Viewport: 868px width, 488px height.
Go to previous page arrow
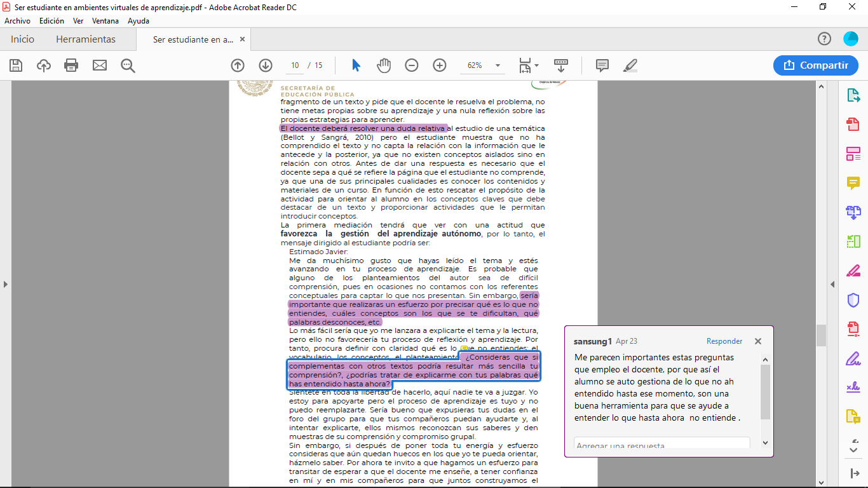coord(238,65)
